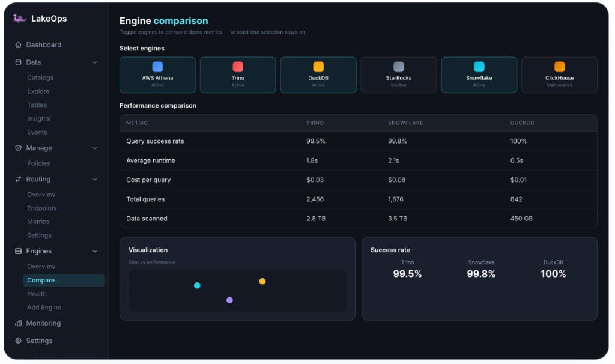Screen dimensions: 615x364
Task: Select the active Compare menu item
Action: coord(64,280)
